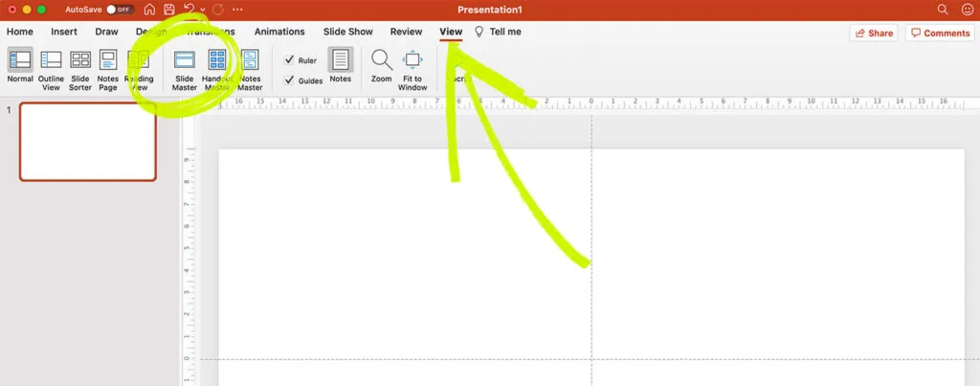Uncheck the Ruler checkbox
The width and height of the screenshot is (980, 386).
point(289,60)
